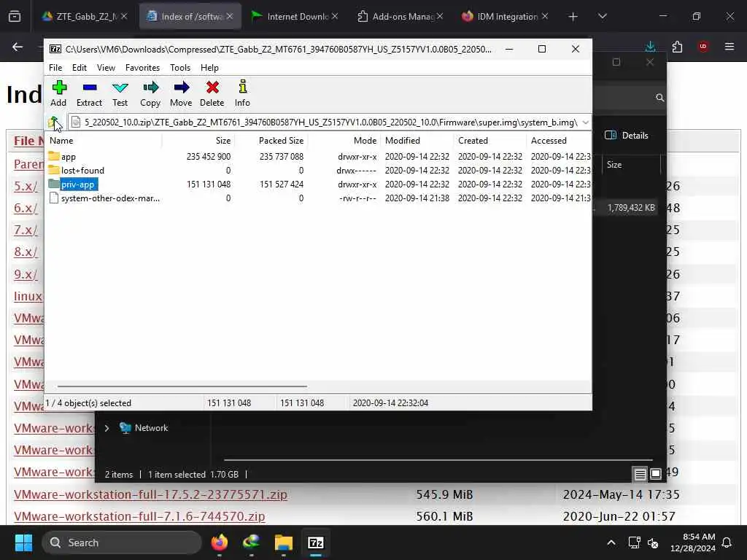The image size is (747, 560).
Task: Click the uBlock Origin extension icon
Action: (703, 46)
